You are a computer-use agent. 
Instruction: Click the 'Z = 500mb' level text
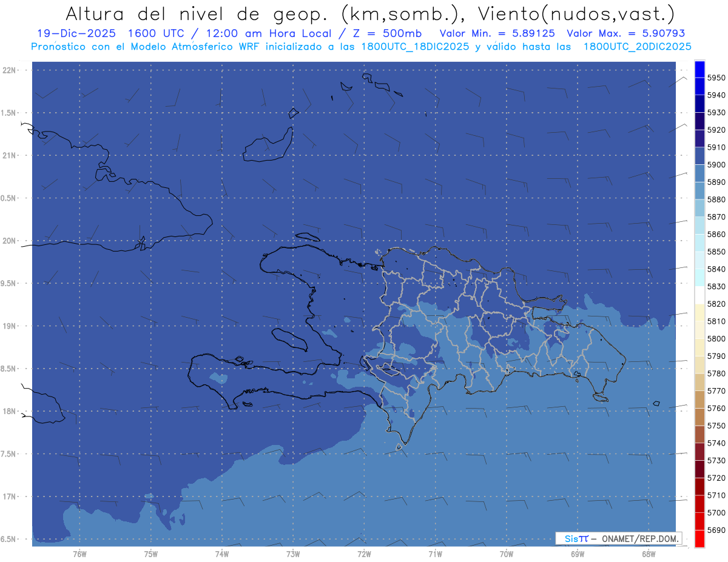point(386,34)
